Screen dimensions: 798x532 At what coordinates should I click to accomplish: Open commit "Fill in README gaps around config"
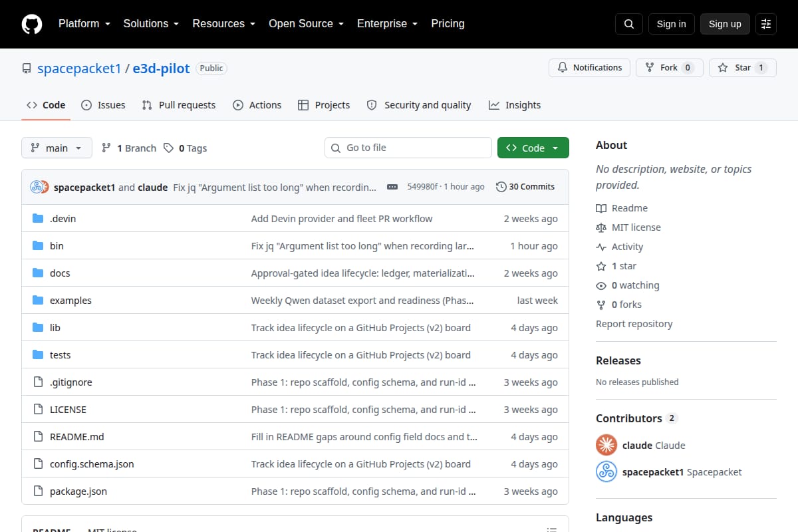pos(364,437)
